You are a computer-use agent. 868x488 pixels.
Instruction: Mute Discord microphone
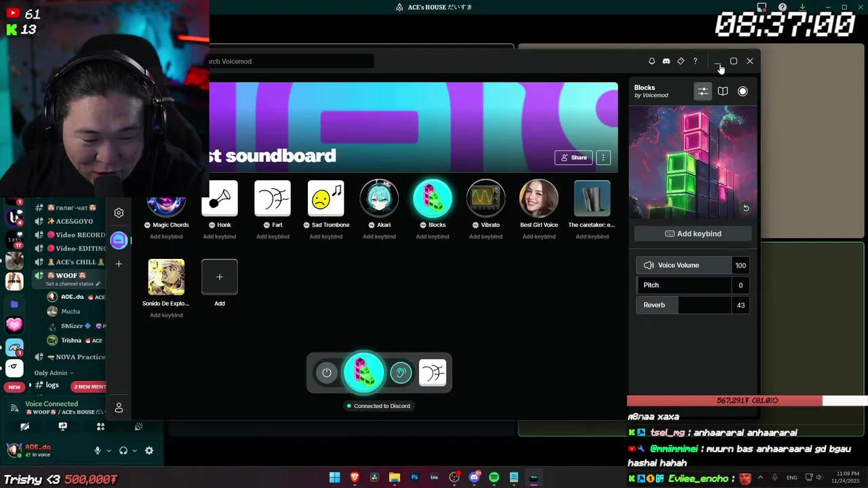(x=98, y=451)
